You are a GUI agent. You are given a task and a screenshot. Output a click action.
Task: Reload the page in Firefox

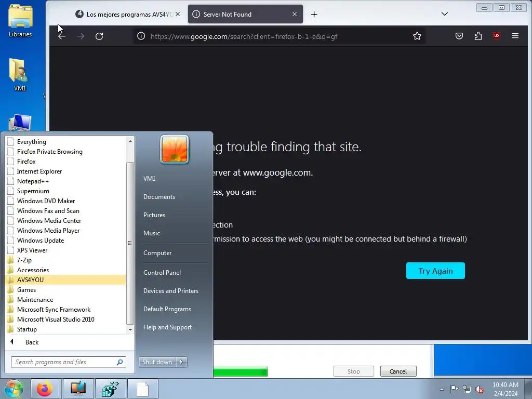(99, 36)
